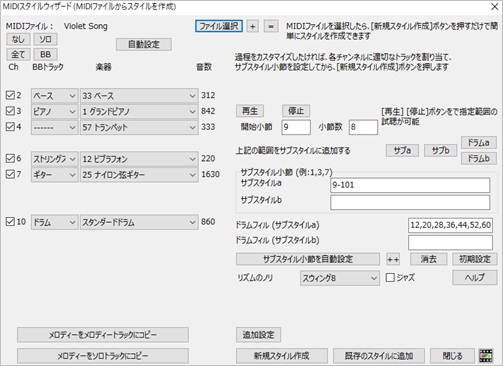Image resolution: width=503 pixels, height=366 pixels.
Task: Click the ドラムフィル (サブスタイルb) field
Action: (x=450, y=242)
